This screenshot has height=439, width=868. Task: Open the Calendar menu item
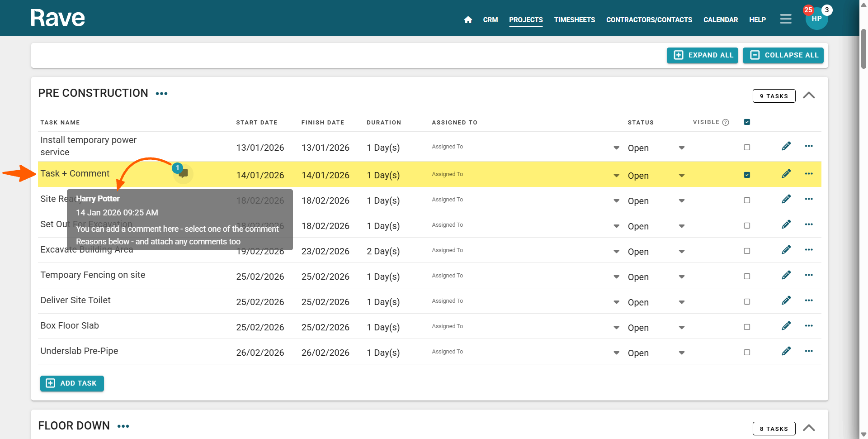(720, 20)
